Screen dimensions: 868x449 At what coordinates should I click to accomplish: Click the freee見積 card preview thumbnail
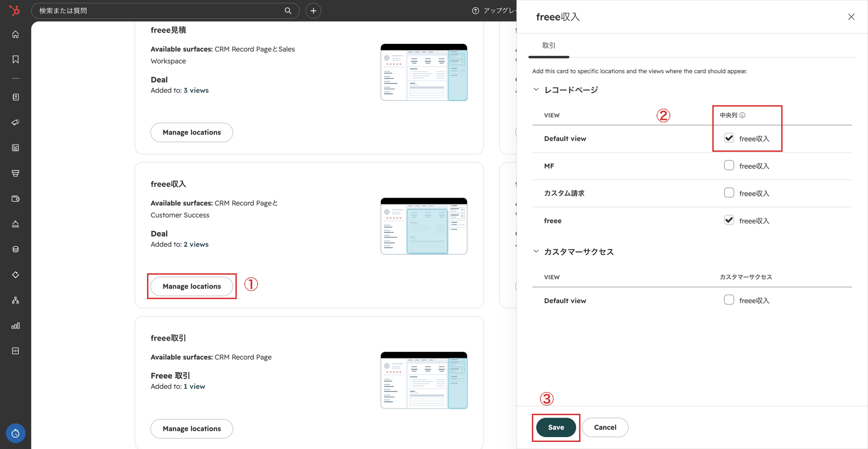(424, 72)
